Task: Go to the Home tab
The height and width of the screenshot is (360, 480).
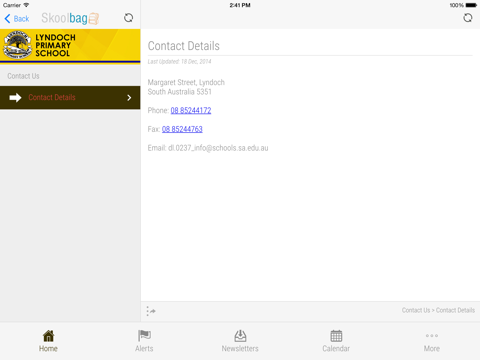Action: (48, 341)
